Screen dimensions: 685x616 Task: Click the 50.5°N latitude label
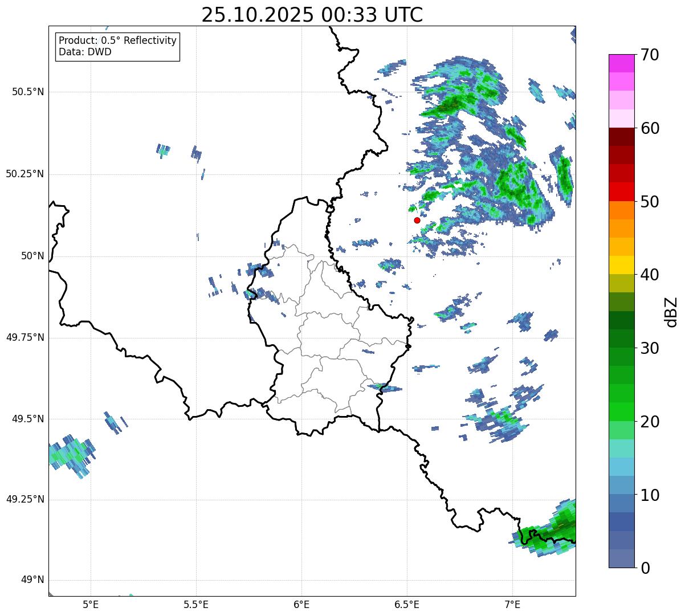[27, 92]
